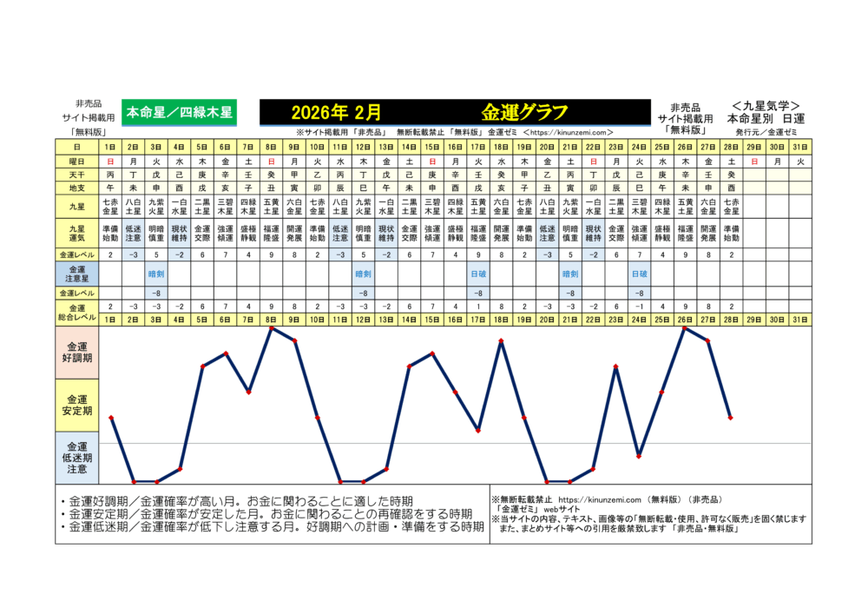Click the 金運グラフ heading

[x=524, y=112]
